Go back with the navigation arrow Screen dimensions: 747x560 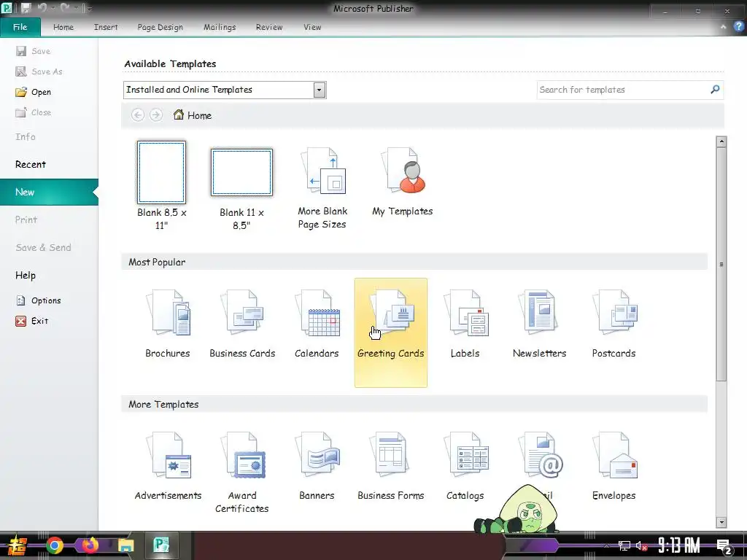coord(138,115)
